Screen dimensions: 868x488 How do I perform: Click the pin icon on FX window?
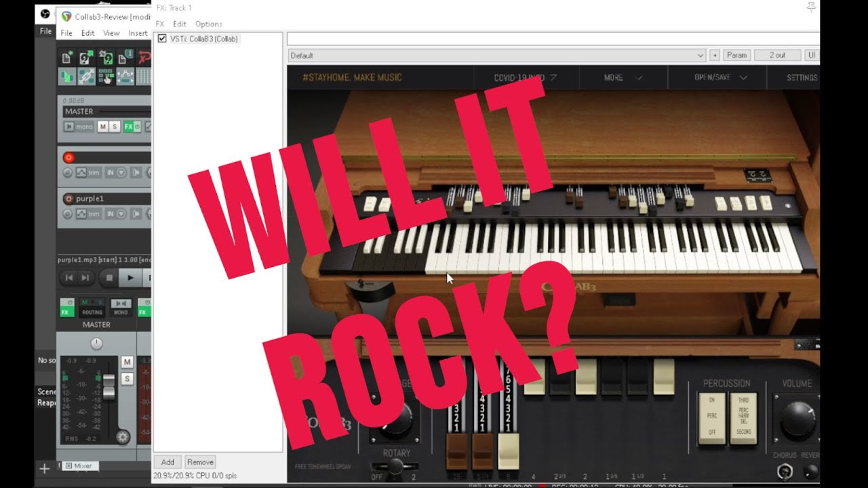(810, 7)
